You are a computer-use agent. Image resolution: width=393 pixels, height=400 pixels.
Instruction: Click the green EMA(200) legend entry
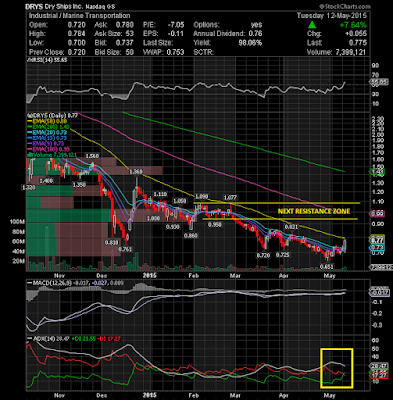[48, 127]
